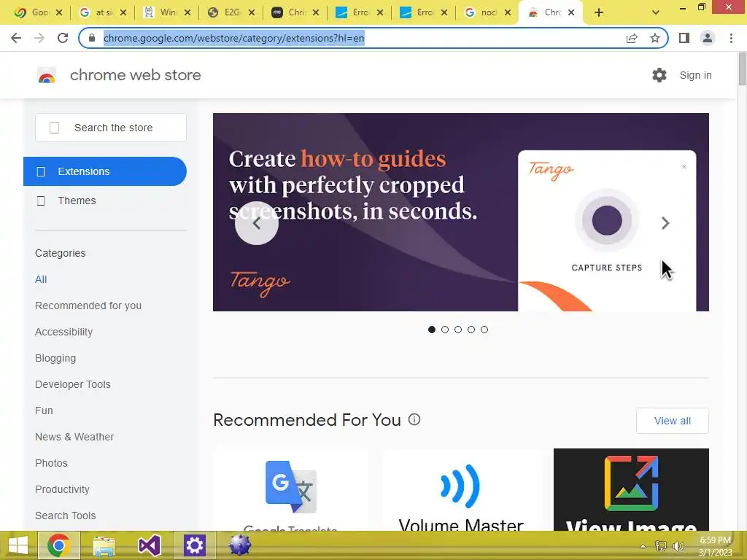Click the Tango how-to guides banner
Screen dimensions: 747x560
(x=461, y=212)
